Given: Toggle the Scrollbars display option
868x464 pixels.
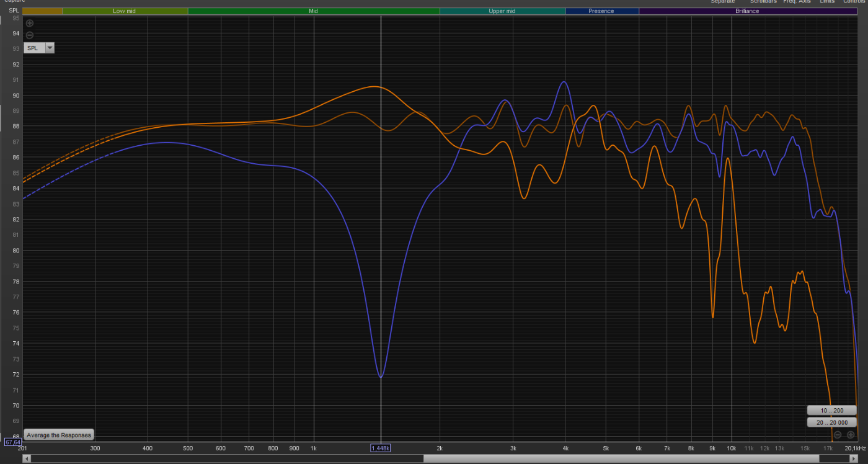Looking at the screenshot, I should click(763, 2).
